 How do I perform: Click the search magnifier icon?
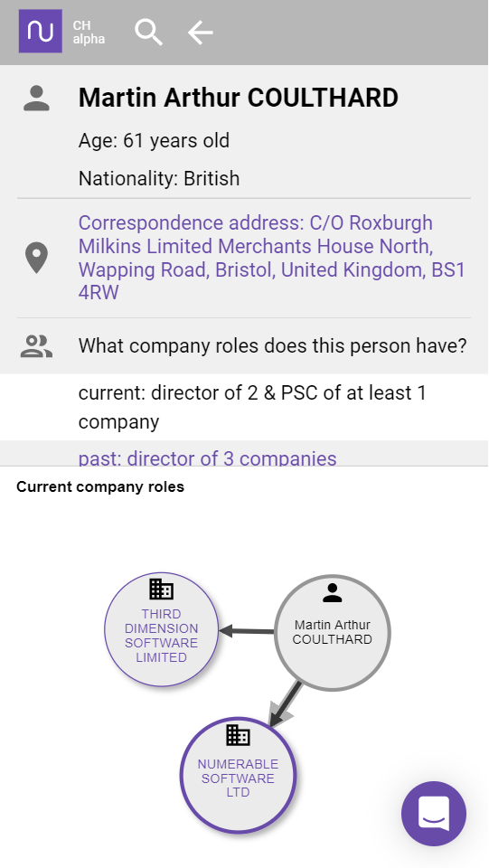pyautogui.click(x=149, y=33)
